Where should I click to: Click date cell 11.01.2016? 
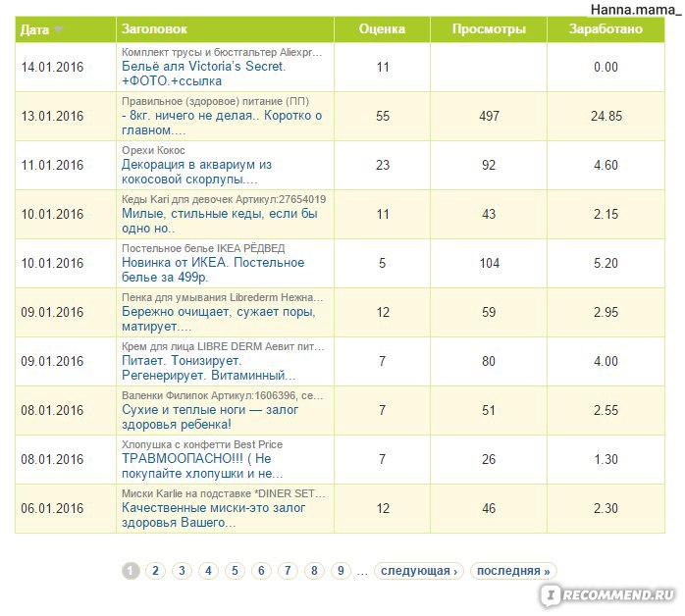tap(52, 165)
